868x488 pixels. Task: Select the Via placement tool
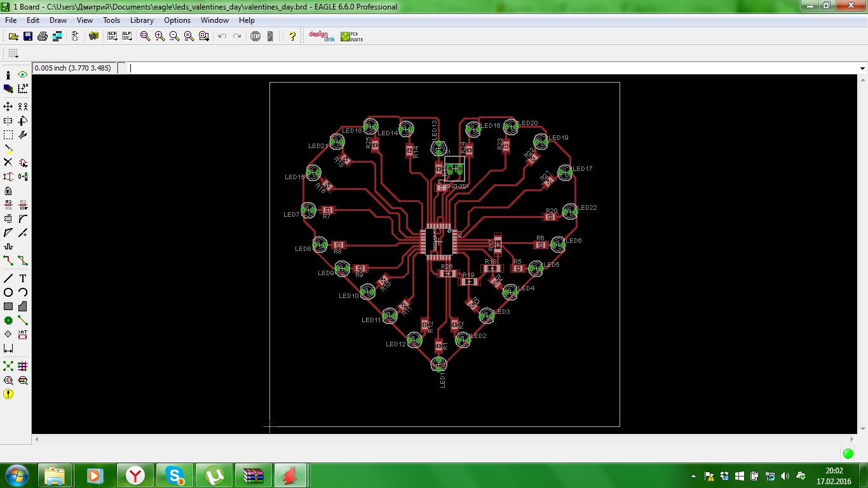point(8,320)
